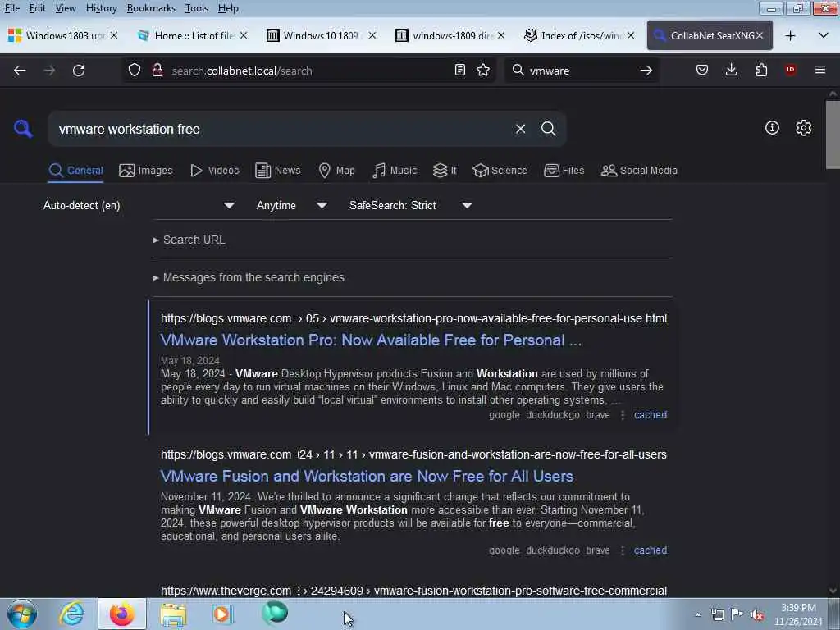This screenshot has width=840, height=630.
Task: Switch to the News category
Action: point(277,171)
